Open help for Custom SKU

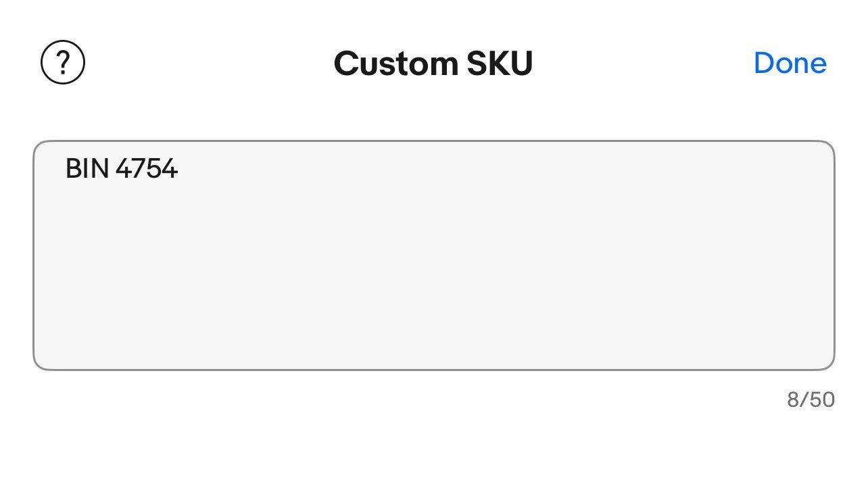[63, 63]
